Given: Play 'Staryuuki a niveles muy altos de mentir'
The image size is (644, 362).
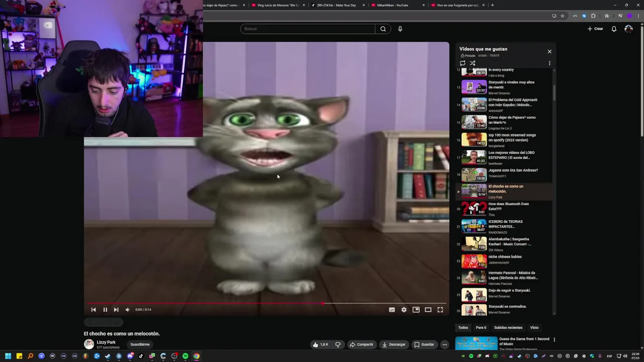Looking at the screenshot, I should click(x=504, y=87).
